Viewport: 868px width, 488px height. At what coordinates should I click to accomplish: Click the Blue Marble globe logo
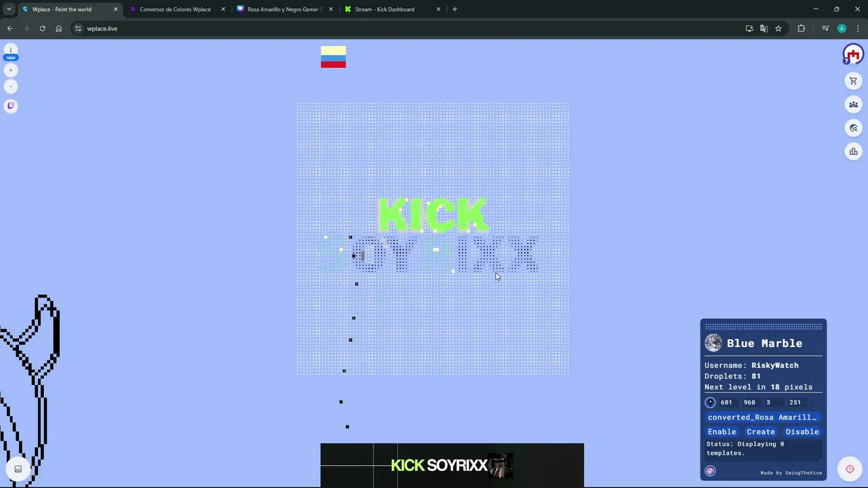713,343
